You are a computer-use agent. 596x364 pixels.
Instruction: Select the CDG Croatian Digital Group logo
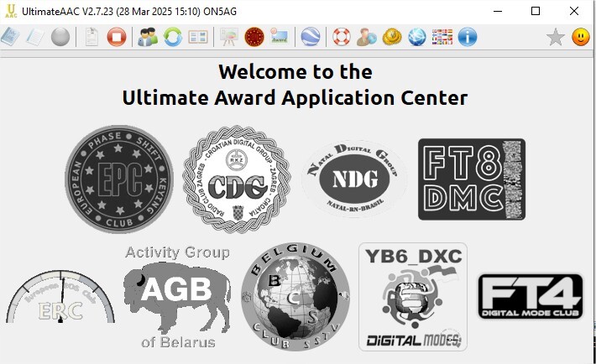[x=237, y=179]
